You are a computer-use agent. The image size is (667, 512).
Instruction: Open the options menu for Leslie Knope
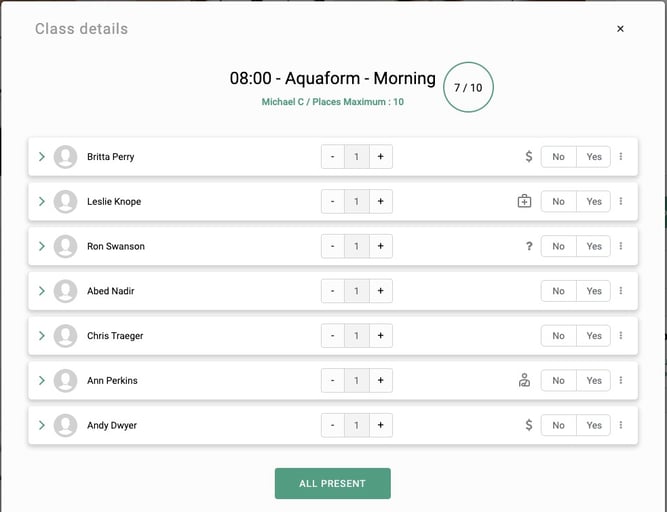[x=621, y=202]
